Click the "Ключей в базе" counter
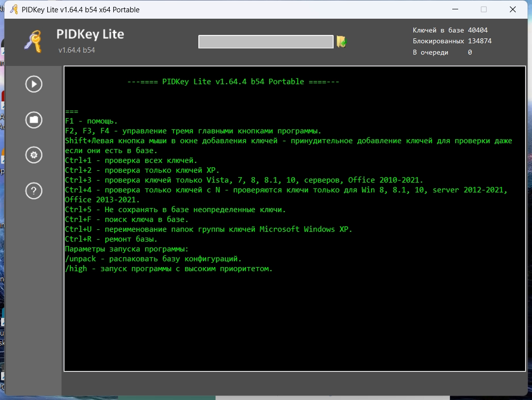This screenshot has height=400, width=532. [x=450, y=31]
